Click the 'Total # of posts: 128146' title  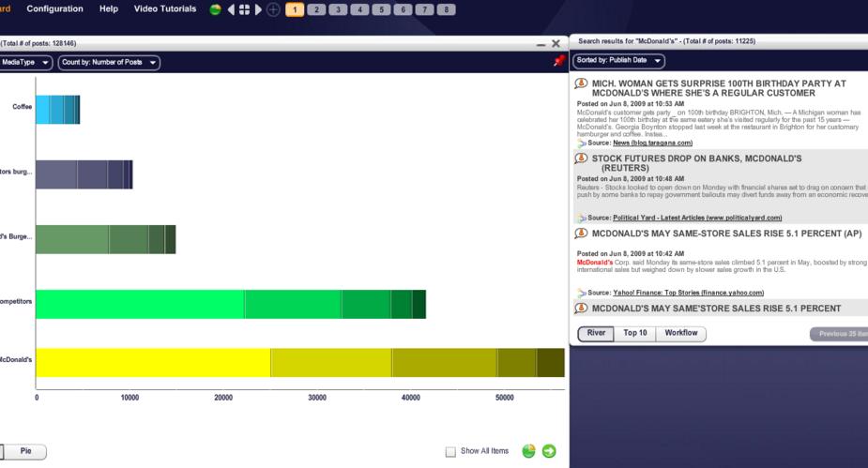[38, 43]
